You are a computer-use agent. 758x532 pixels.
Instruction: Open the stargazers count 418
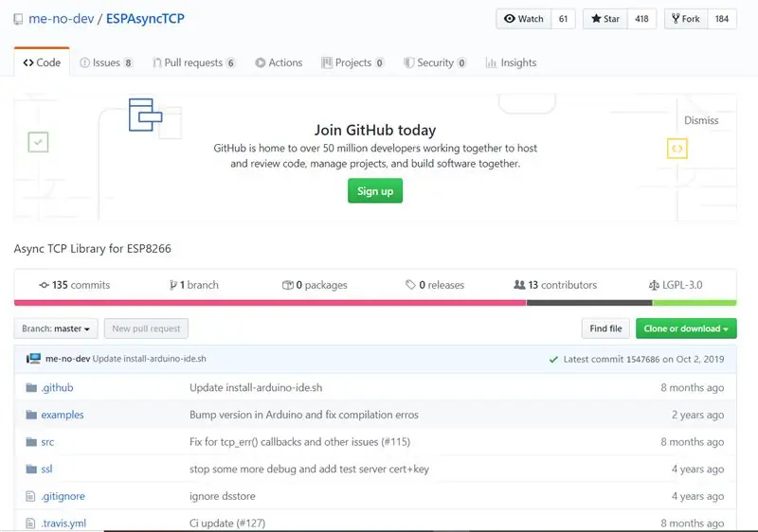(x=641, y=19)
